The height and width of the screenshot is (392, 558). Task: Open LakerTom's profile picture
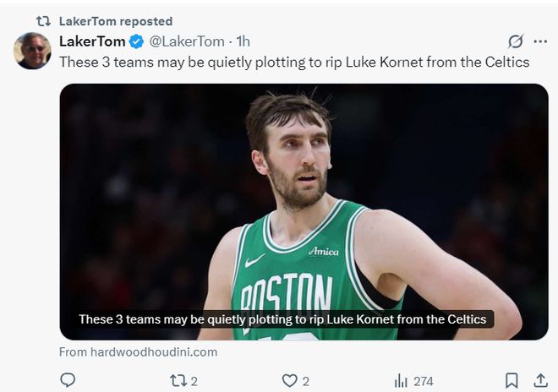tap(32, 52)
